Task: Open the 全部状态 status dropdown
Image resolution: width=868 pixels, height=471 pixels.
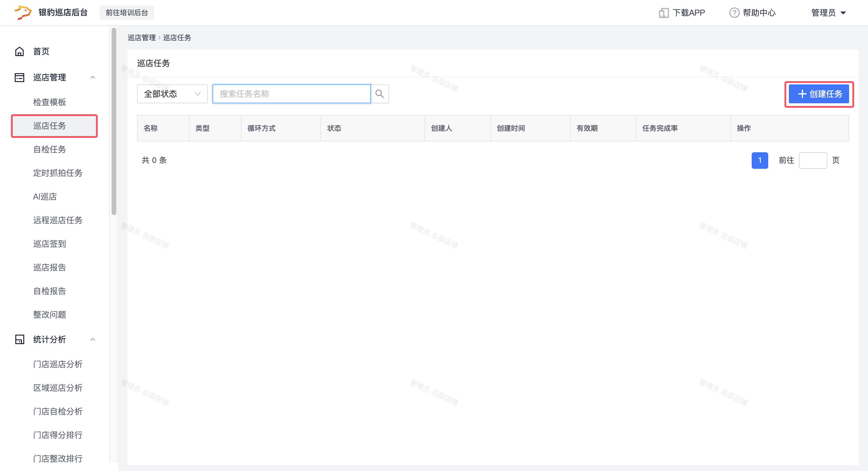Action: (172, 94)
